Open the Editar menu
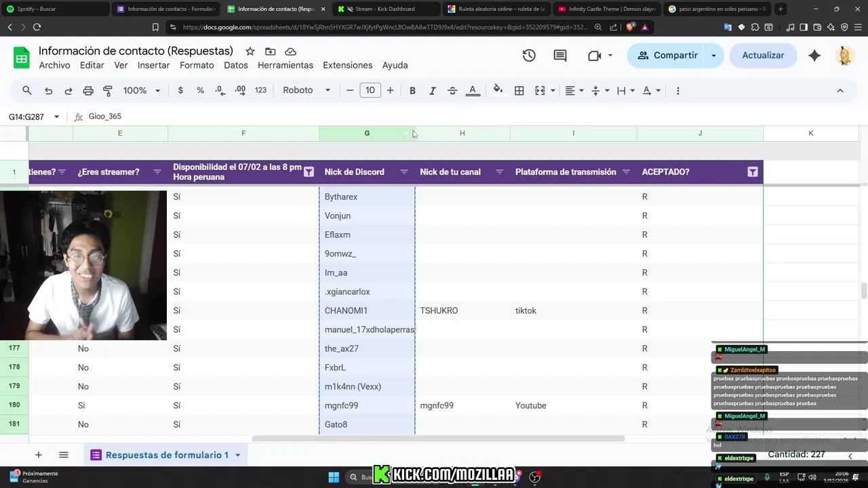The width and height of the screenshot is (868, 488). pos(92,65)
